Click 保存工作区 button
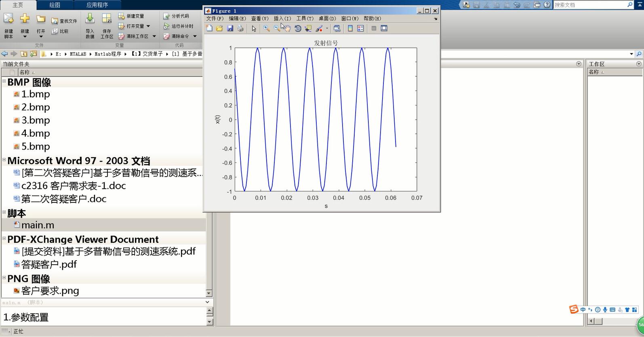Viewport: 644px width, 337px height. coord(107,25)
